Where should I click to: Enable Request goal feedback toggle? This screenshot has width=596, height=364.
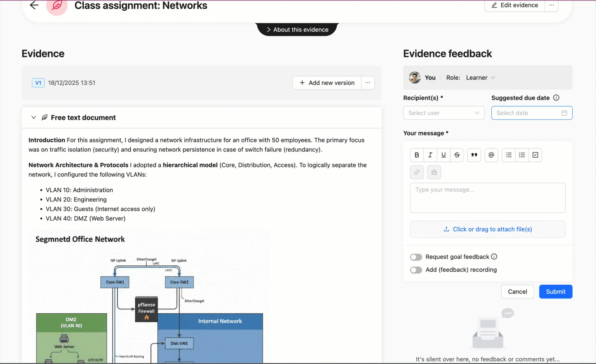pos(416,257)
